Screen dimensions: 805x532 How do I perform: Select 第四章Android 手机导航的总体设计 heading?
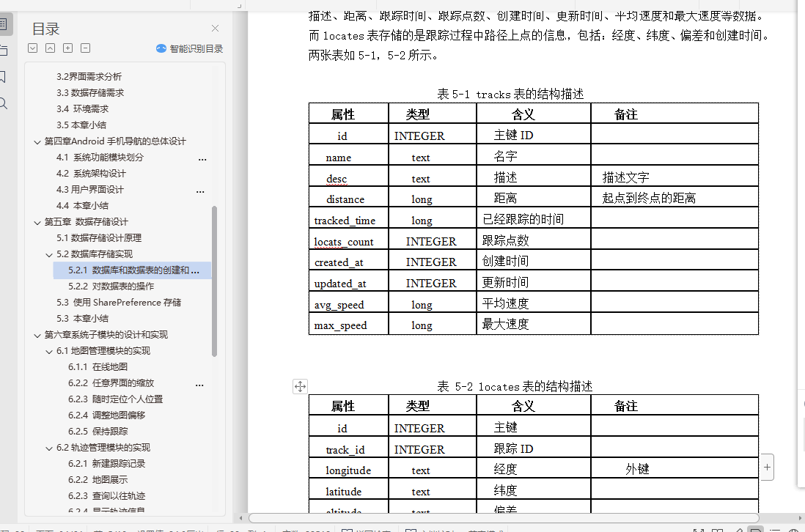click(115, 141)
